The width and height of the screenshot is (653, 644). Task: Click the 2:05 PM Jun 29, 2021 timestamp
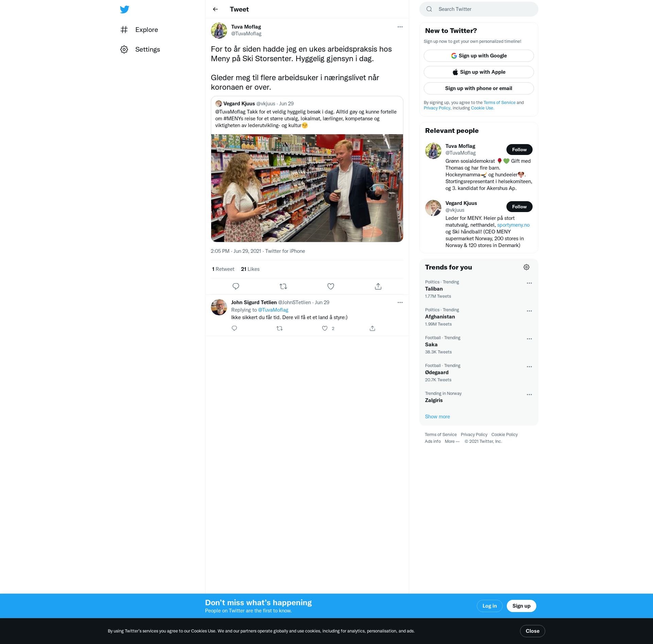tap(236, 251)
